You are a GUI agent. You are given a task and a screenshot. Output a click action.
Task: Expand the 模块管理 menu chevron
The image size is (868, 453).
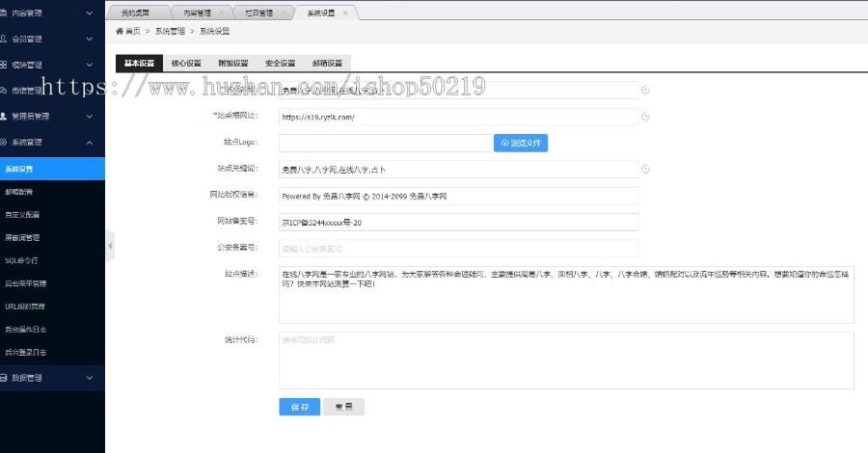[x=89, y=65]
